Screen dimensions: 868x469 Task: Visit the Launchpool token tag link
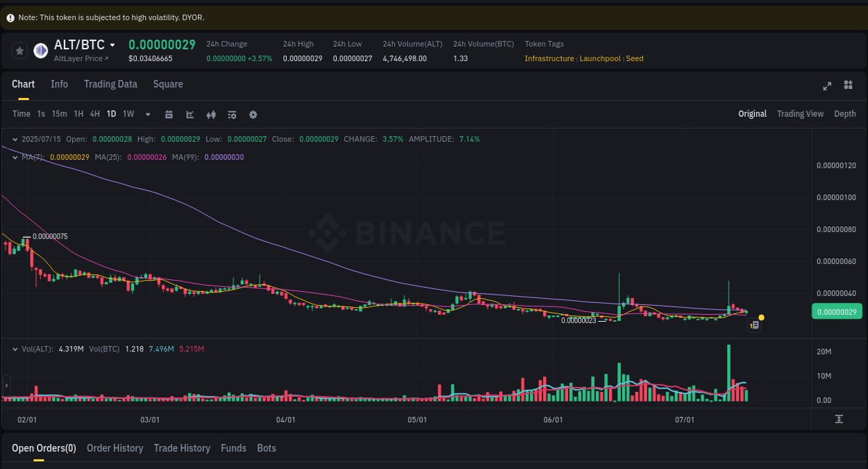601,58
